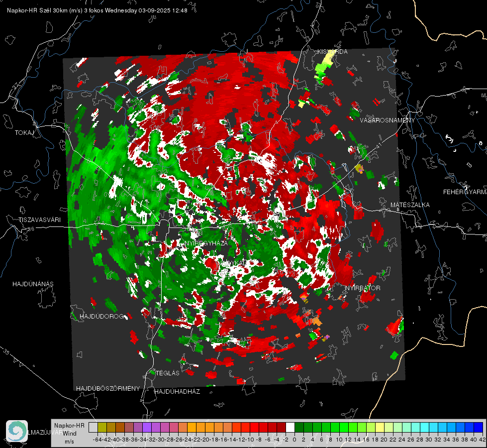This screenshot has width=487, height=448.
Task: Click the TISZAVASVÁRI town label
Action: pos(39,220)
